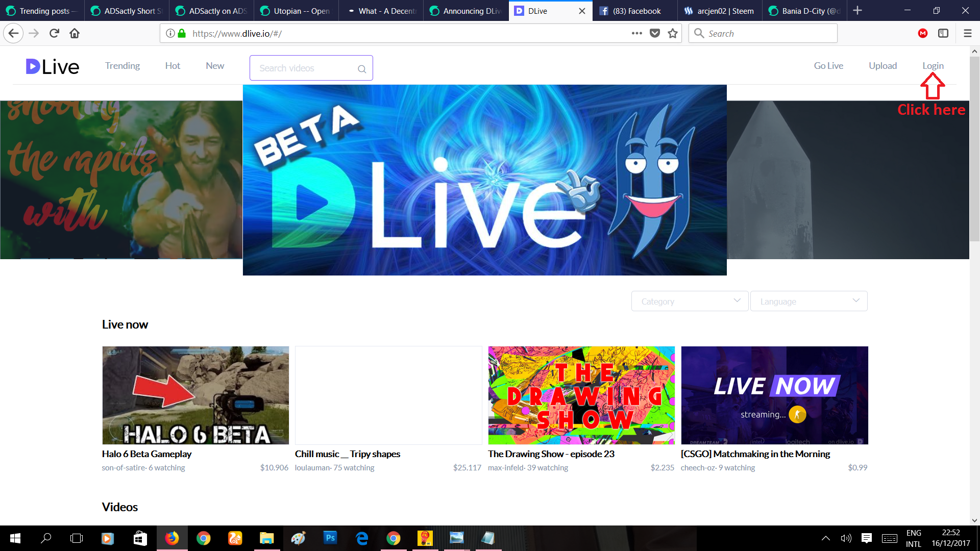
Task: Open the Action Center notifications icon
Action: (866, 538)
